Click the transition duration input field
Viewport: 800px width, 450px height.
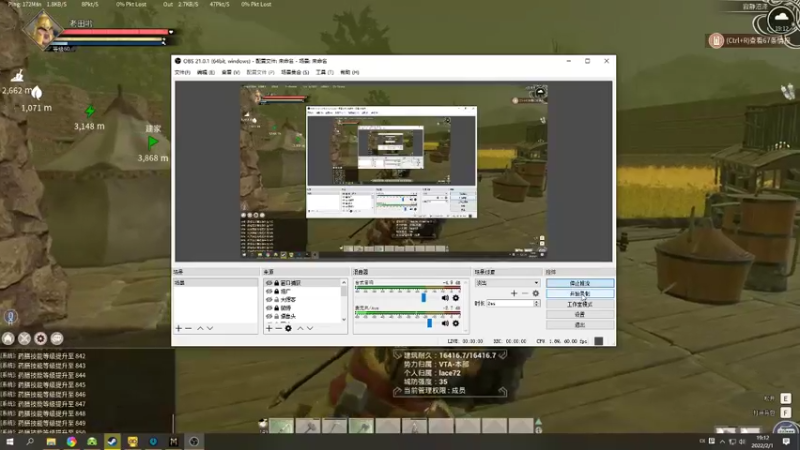pyautogui.click(x=510, y=304)
